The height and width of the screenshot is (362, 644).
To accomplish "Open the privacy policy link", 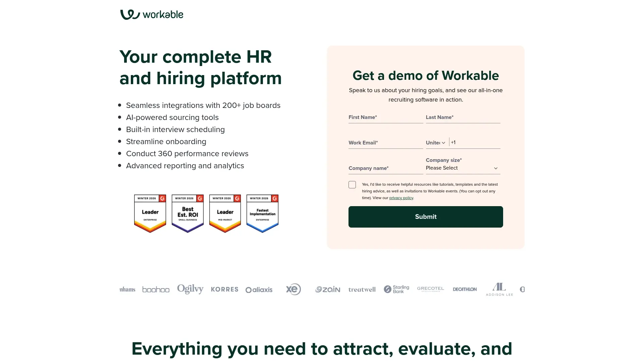I will pos(401,198).
